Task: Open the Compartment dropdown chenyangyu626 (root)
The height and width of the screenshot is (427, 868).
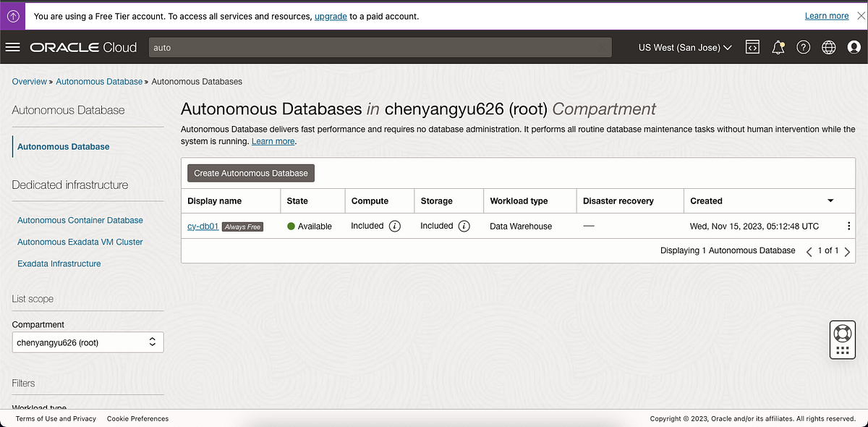Action: click(88, 342)
